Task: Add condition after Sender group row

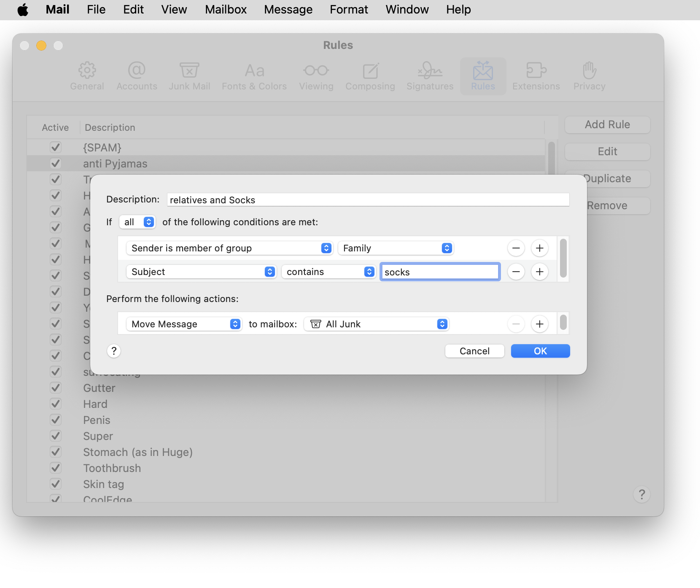Action: pyautogui.click(x=539, y=248)
